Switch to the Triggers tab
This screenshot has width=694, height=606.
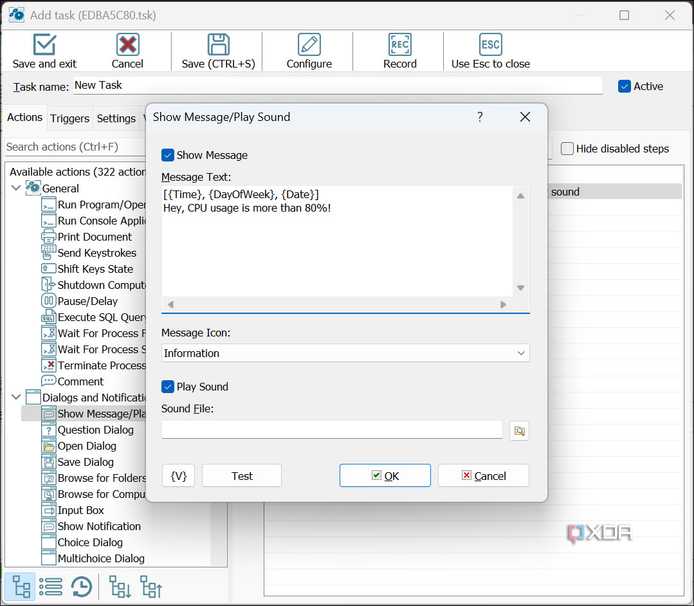click(69, 118)
